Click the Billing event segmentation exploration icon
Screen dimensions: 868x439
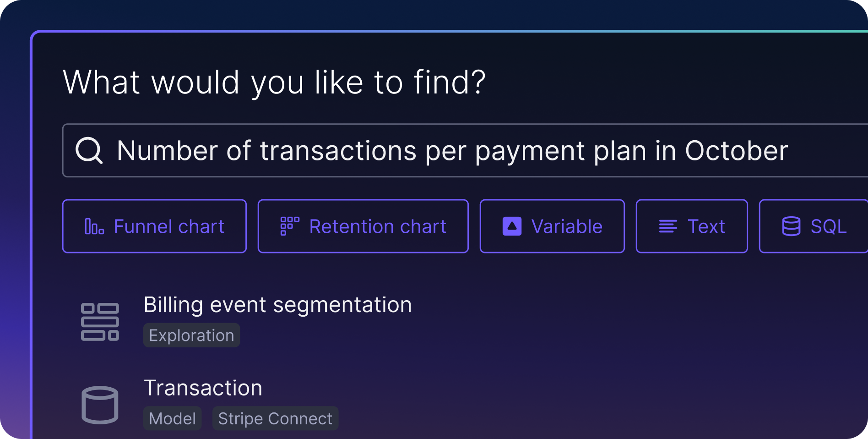coord(100,322)
